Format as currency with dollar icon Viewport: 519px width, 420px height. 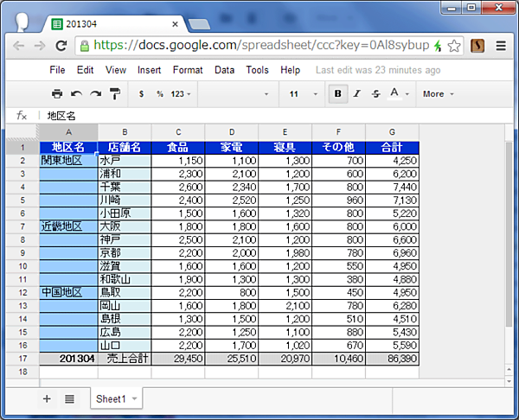(x=141, y=93)
